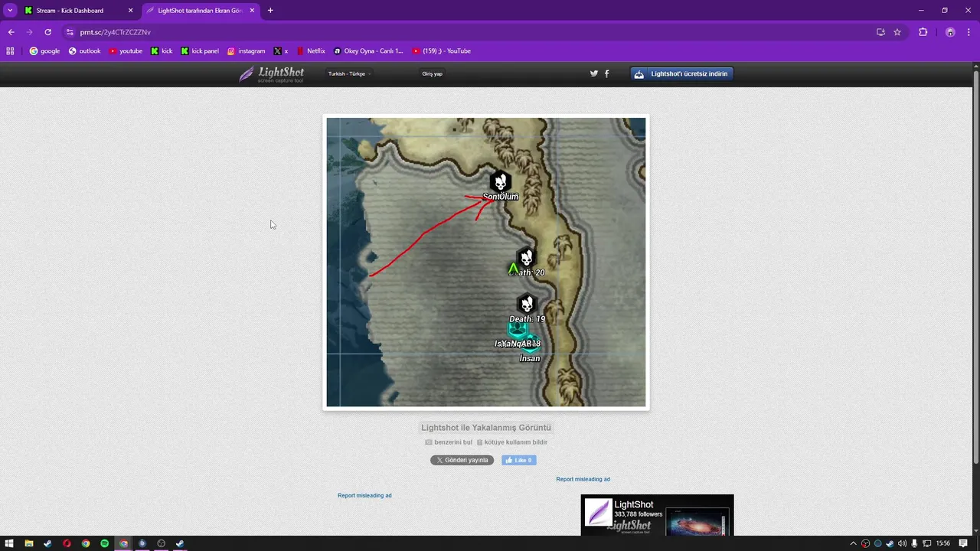
Task: Click the Steam icon in system tray
Action: (890, 543)
